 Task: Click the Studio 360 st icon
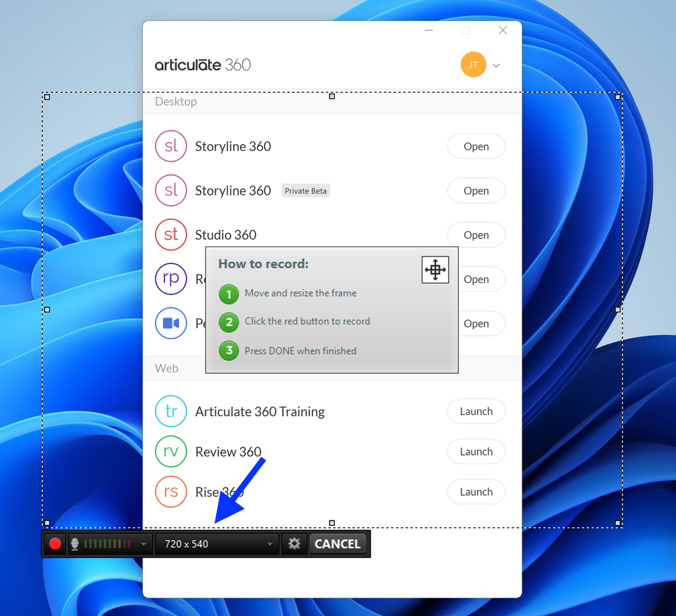tap(171, 235)
